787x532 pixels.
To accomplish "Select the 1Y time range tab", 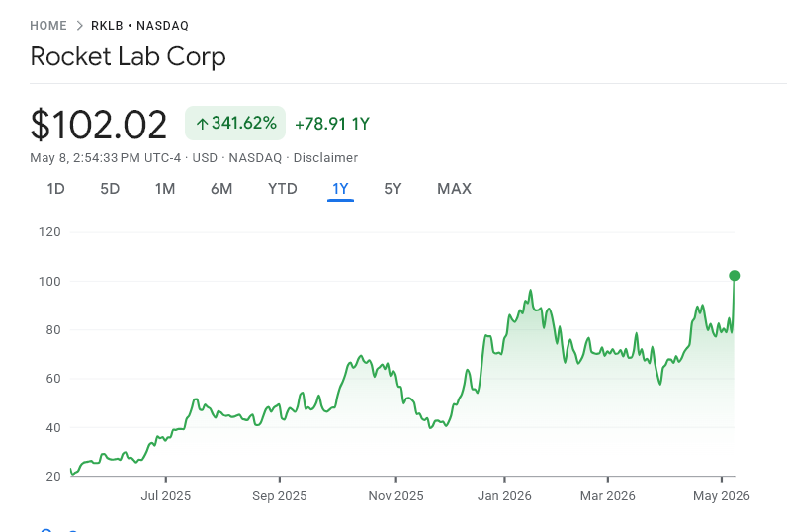I will point(340,189).
